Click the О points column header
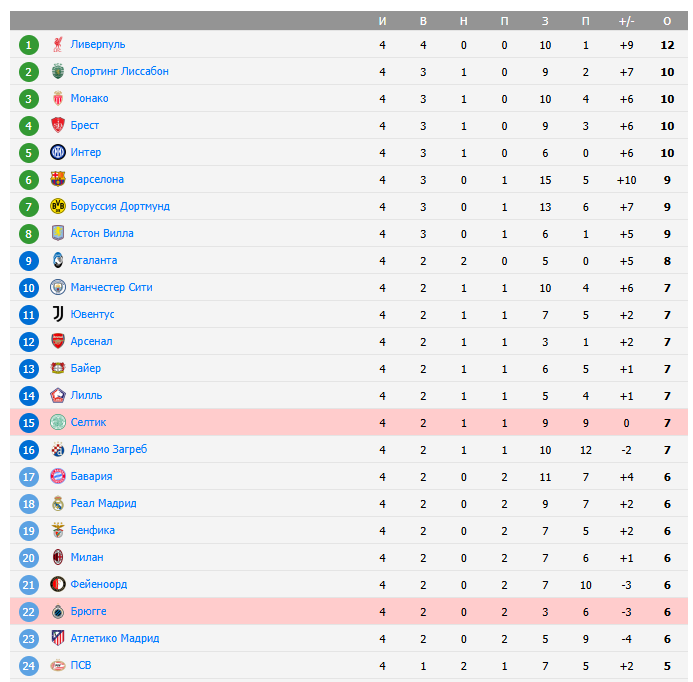The image size is (693, 682). [x=667, y=21]
